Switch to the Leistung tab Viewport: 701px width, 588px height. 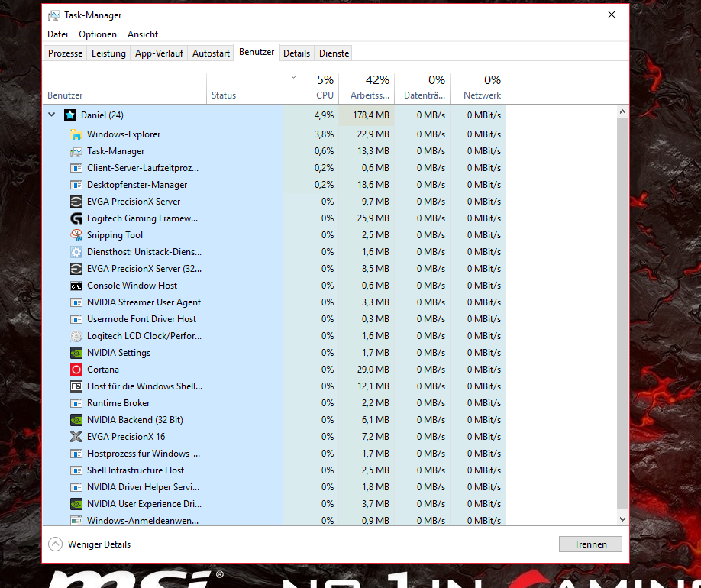coord(108,53)
